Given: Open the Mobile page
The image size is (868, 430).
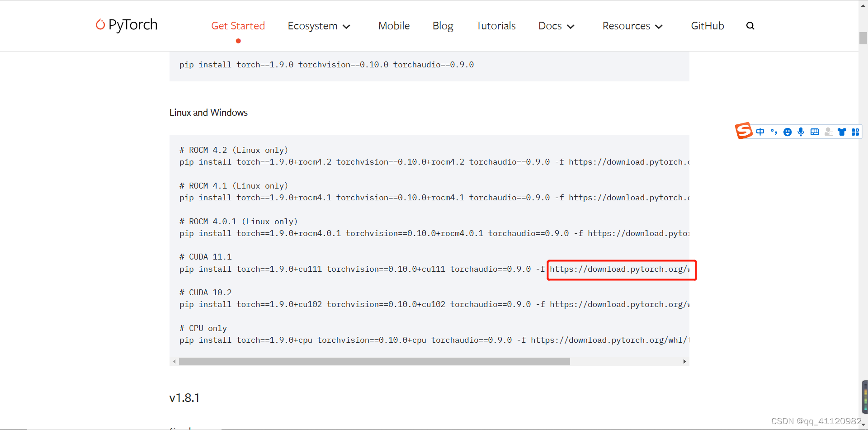Looking at the screenshot, I should point(394,26).
